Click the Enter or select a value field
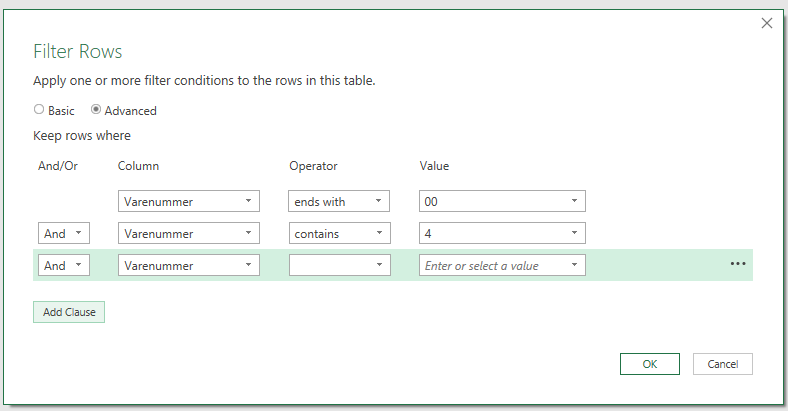This screenshot has height=411, width=788. coord(502,265)
